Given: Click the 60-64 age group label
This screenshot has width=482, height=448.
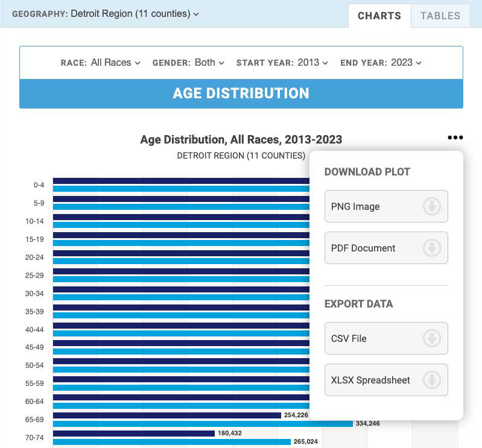Looking at the screenshot, I should 34,402.
